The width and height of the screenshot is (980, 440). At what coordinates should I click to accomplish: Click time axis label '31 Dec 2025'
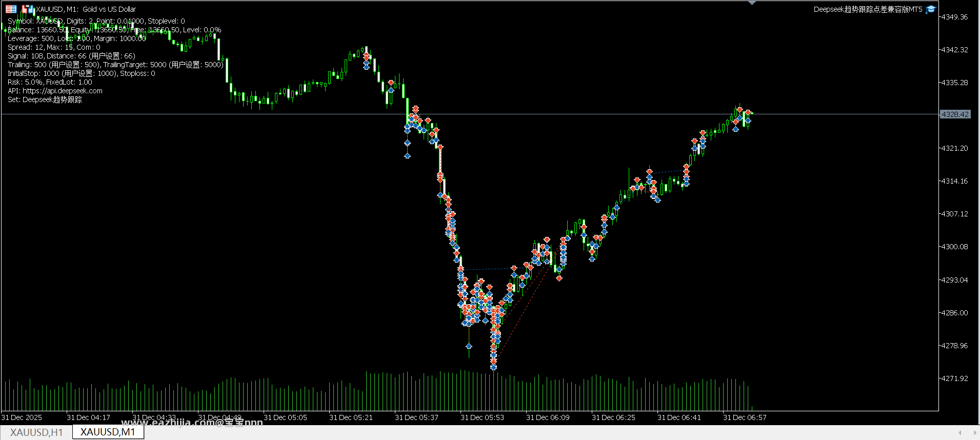(x=22, y=417)
